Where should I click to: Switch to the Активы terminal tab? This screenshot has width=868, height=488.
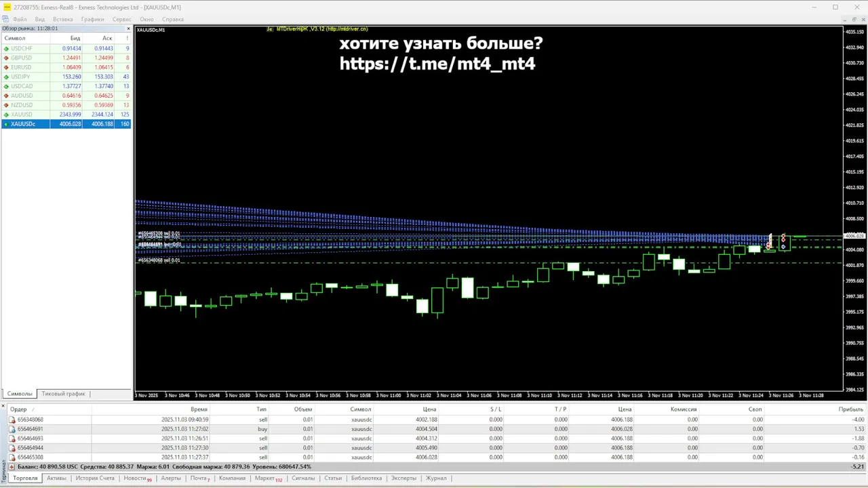[56, 479]
